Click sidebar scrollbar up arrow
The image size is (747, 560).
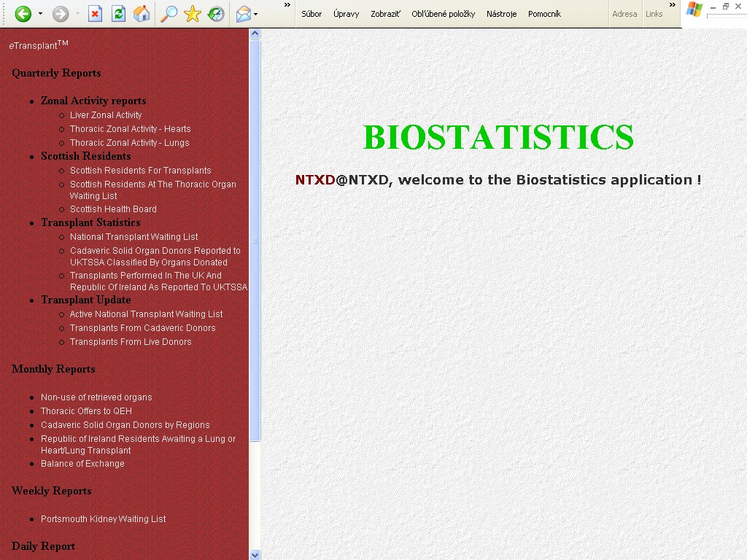pos(255,34)
